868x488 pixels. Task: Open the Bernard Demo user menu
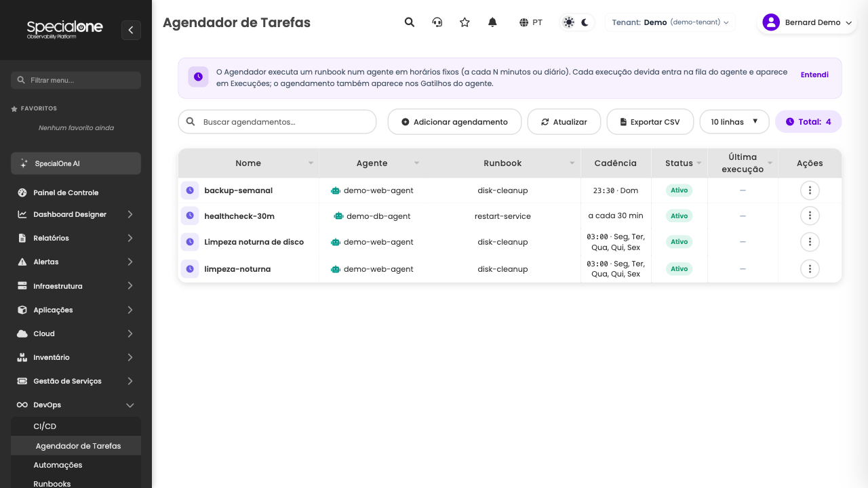click(x=807, y=22)
